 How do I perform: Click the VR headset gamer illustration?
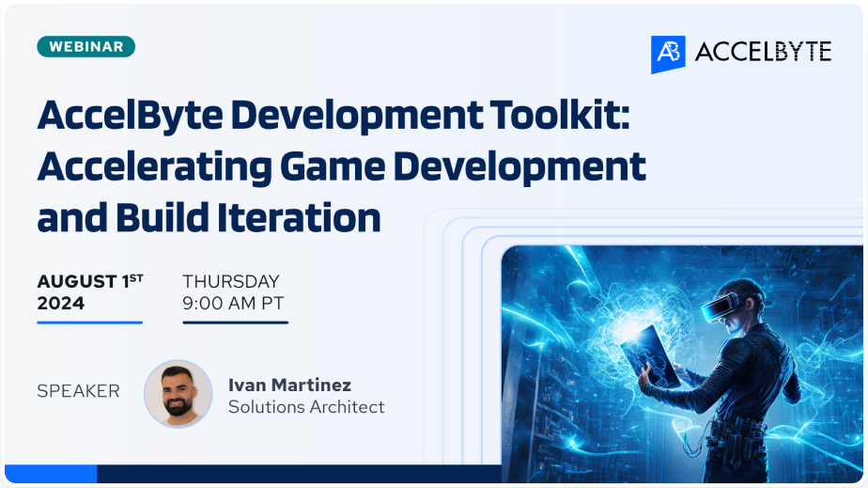point(682,363)
